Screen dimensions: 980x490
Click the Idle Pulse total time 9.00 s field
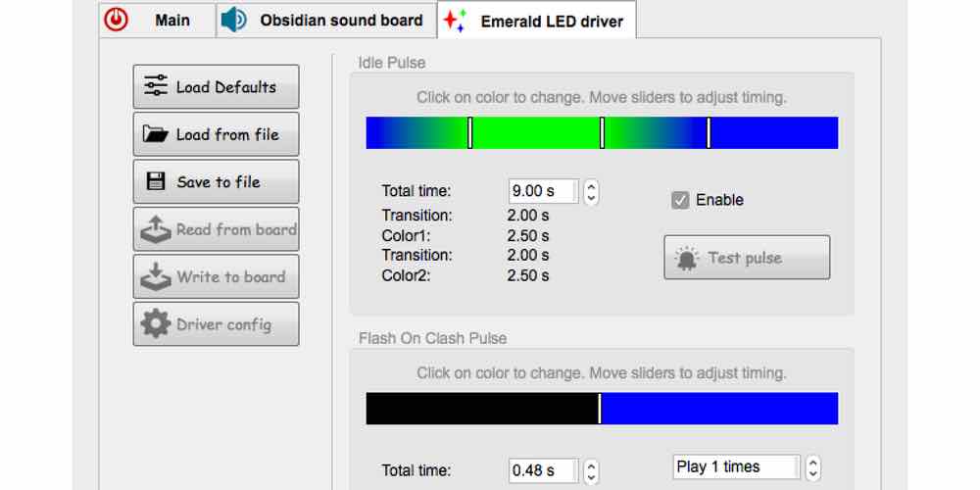pos(543,191)
